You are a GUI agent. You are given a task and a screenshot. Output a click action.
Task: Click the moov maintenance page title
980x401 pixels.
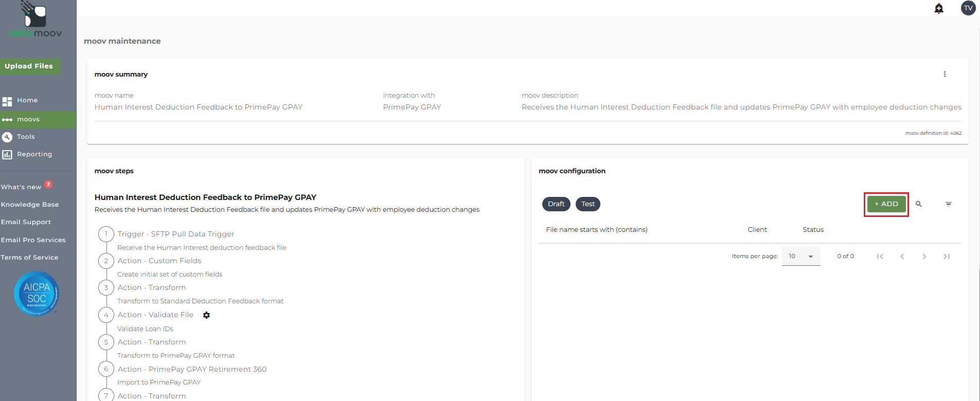pos(122,41)
